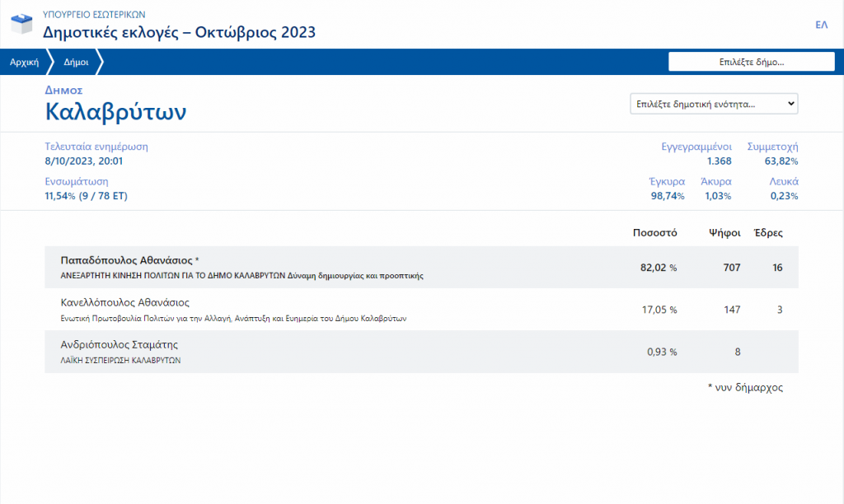Click the 0,93 % percentage value

(662, 352)
